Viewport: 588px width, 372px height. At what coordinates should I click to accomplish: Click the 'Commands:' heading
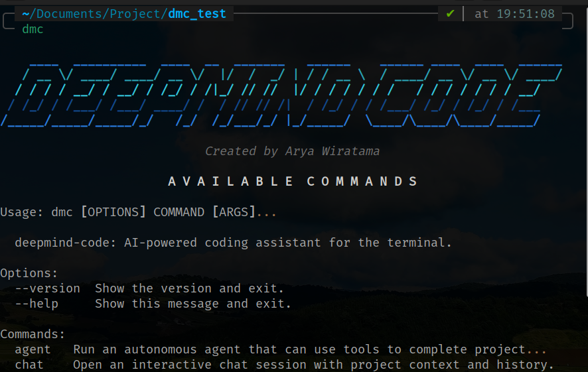pyautogui.click(x=33, y=334)
